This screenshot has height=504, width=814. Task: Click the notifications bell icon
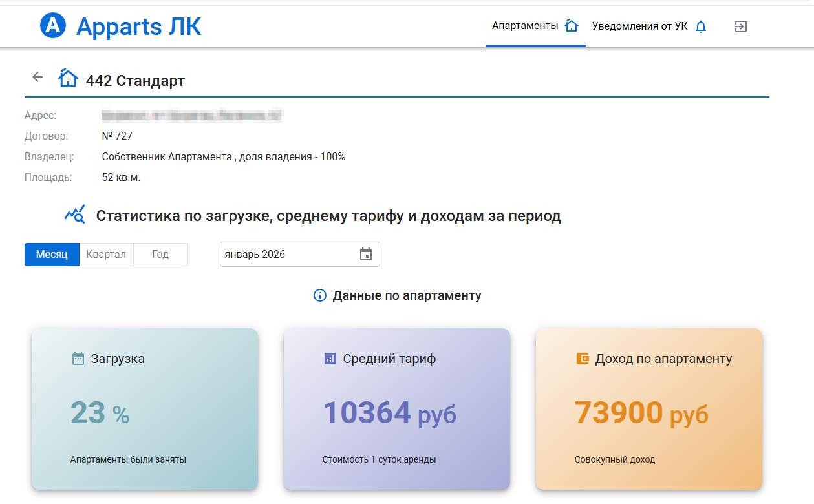(701, 26)
